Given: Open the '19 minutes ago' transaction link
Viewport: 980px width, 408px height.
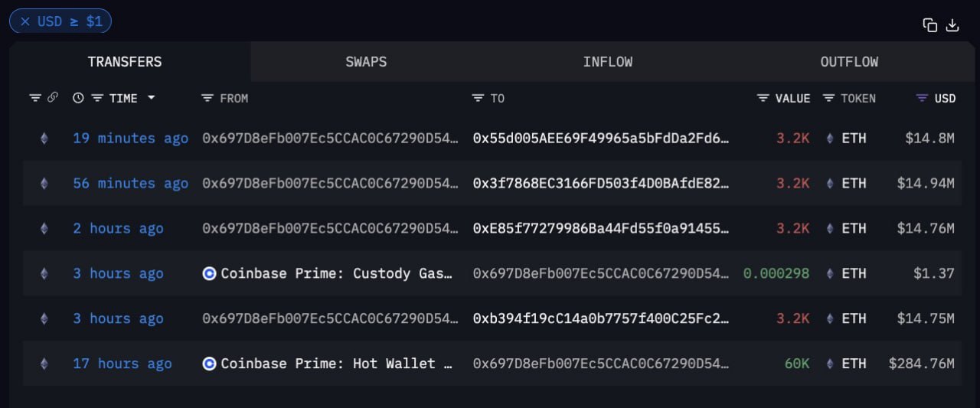Looking at the screenshot, I should click(130, 139).
